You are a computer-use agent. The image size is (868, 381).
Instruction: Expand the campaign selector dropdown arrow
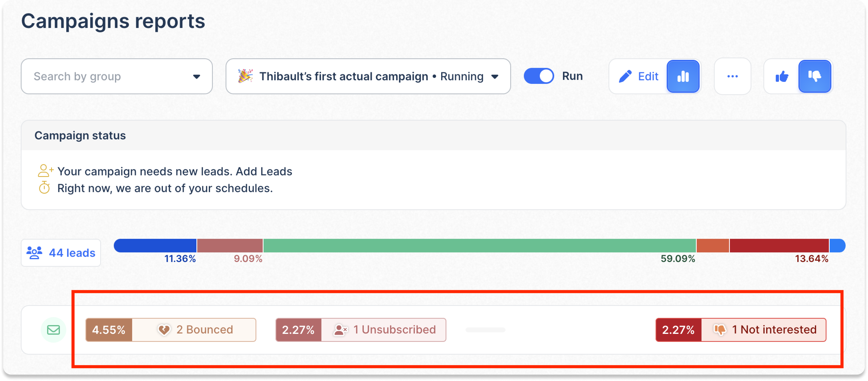click(x=495, y=76)
